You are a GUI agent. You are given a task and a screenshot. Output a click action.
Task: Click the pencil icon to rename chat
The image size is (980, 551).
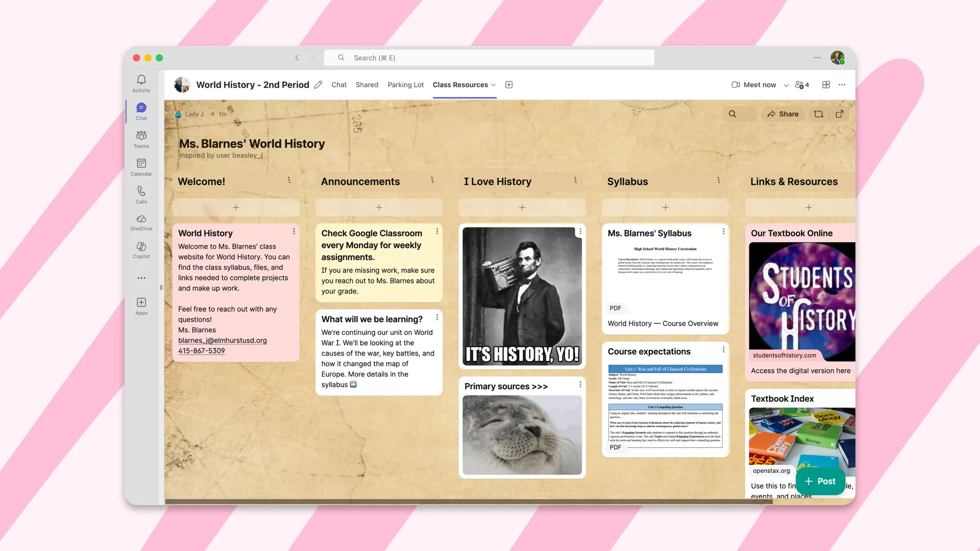318,85
